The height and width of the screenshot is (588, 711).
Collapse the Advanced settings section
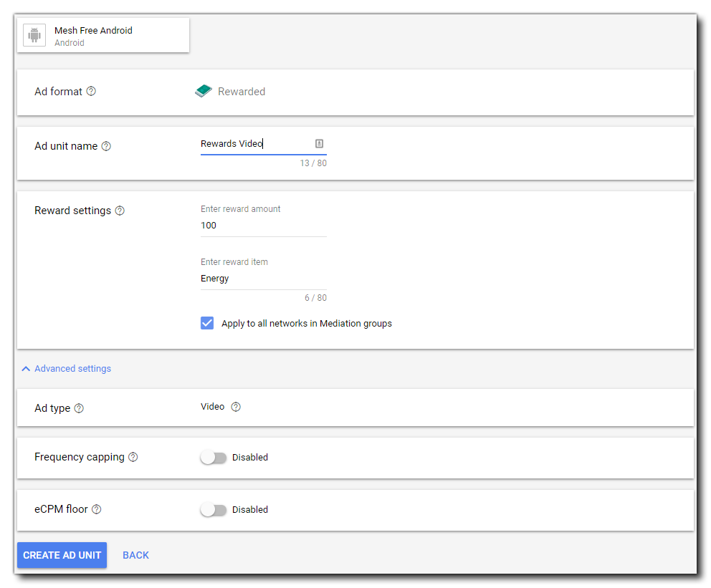click(x=66, y=369)
